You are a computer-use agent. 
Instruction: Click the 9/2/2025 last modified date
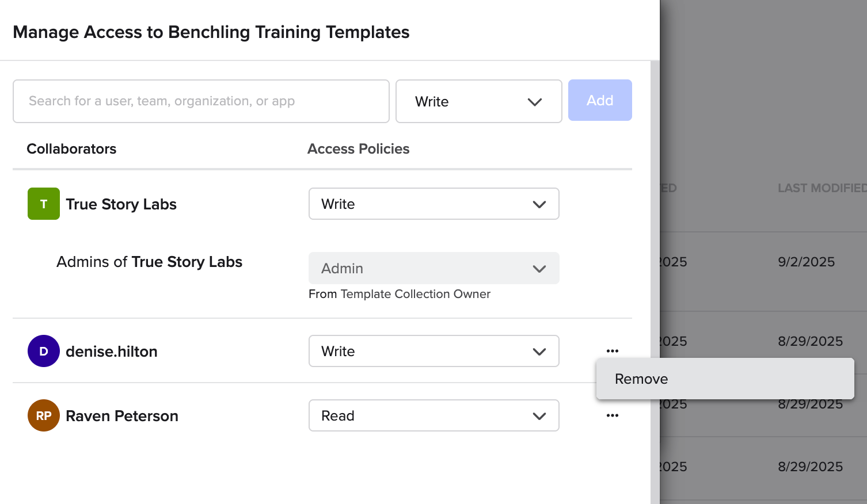[806, 262]
